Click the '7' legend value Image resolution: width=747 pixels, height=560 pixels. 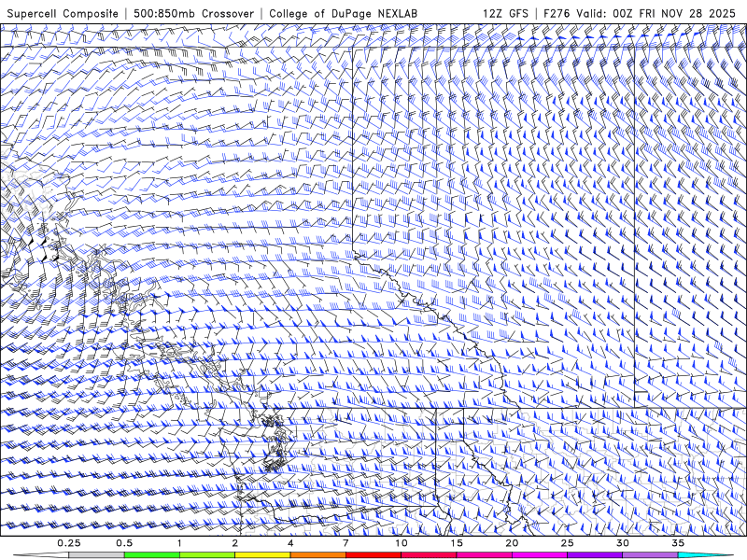[x=345, y=543]
